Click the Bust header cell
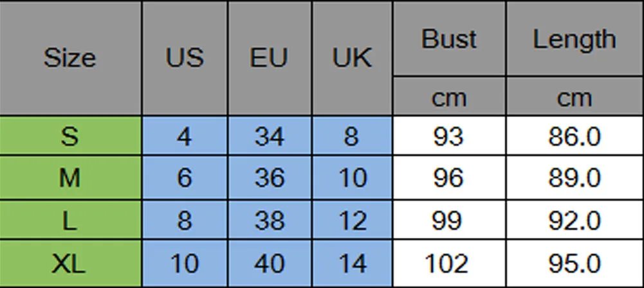 (449, 39)
